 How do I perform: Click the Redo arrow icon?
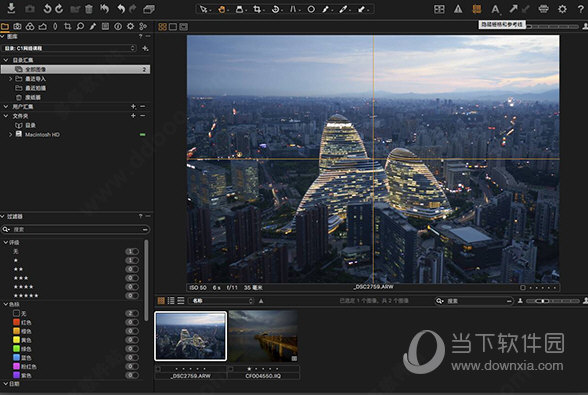pos(132,9)
